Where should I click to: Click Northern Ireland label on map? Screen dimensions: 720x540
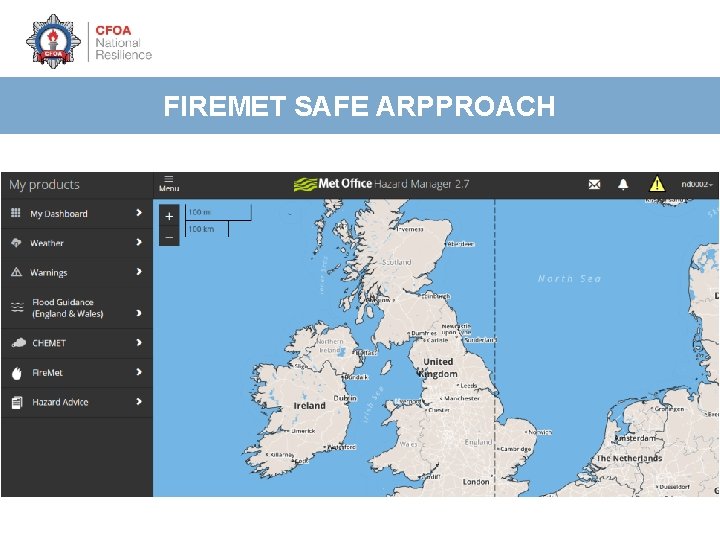click(330, 346)
